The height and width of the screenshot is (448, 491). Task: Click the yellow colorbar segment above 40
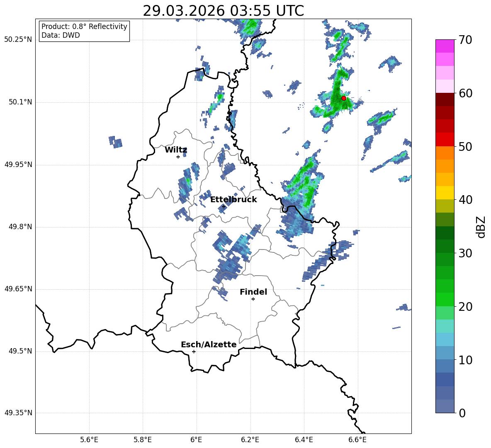(445, 193)
